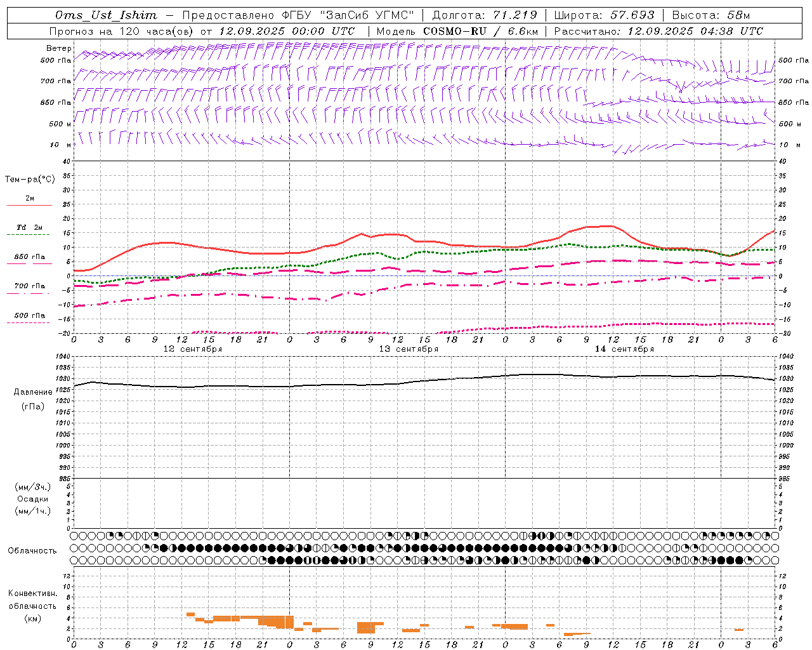The width and height of the screenshot is (812, 650).
Task: Click the latitude value Широта: 57.693
Action: click(x=604, y=15)
